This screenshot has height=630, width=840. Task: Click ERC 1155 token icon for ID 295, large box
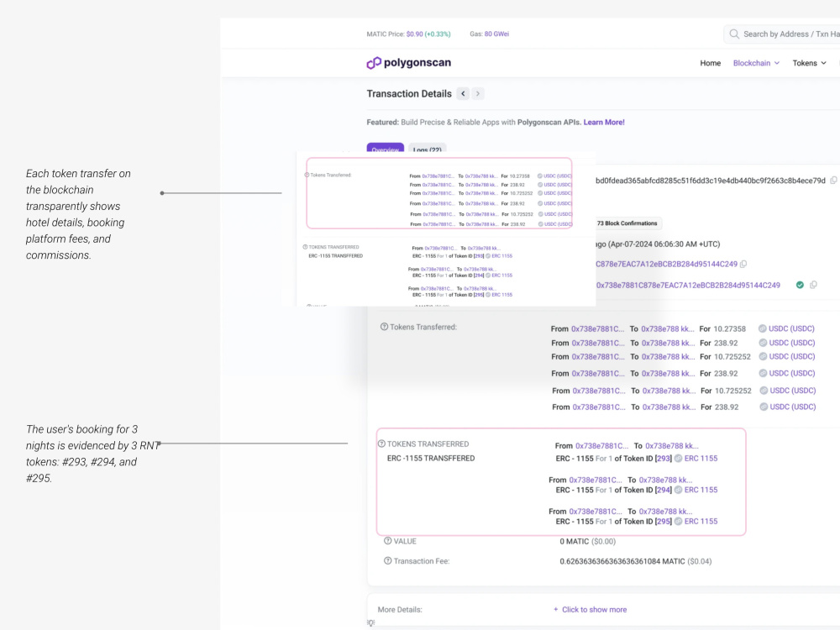pos(678,522)
